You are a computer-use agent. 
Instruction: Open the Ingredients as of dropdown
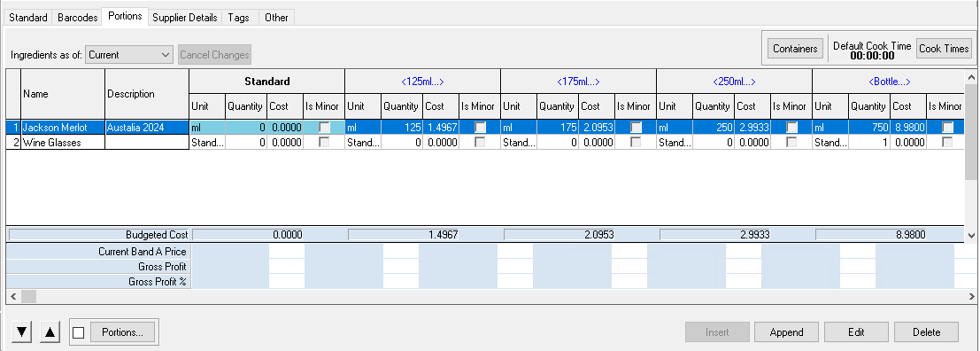(128, 54)
